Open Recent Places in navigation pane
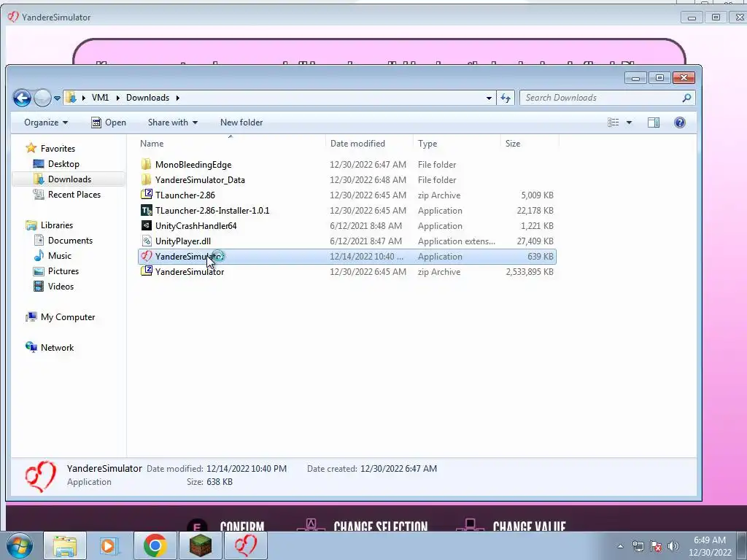This screenshot has height=560, width=747. pyautogui.click(x=74, y=194)
